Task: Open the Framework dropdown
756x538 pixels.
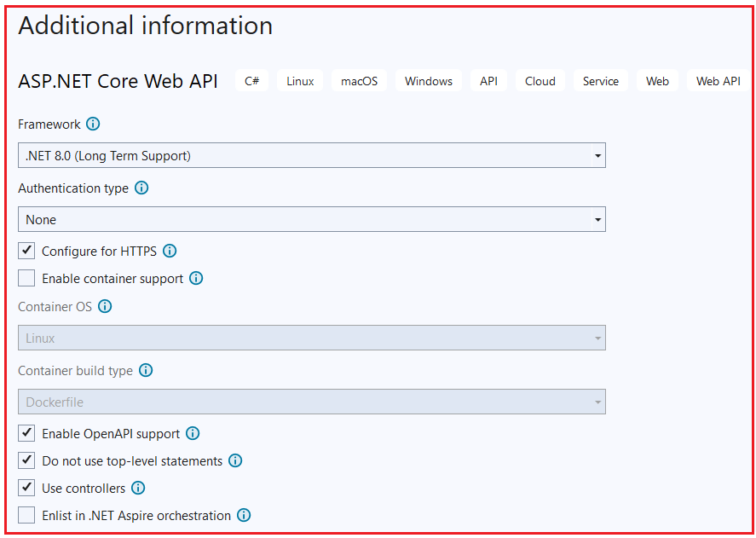Action: [x=597, y=154]
